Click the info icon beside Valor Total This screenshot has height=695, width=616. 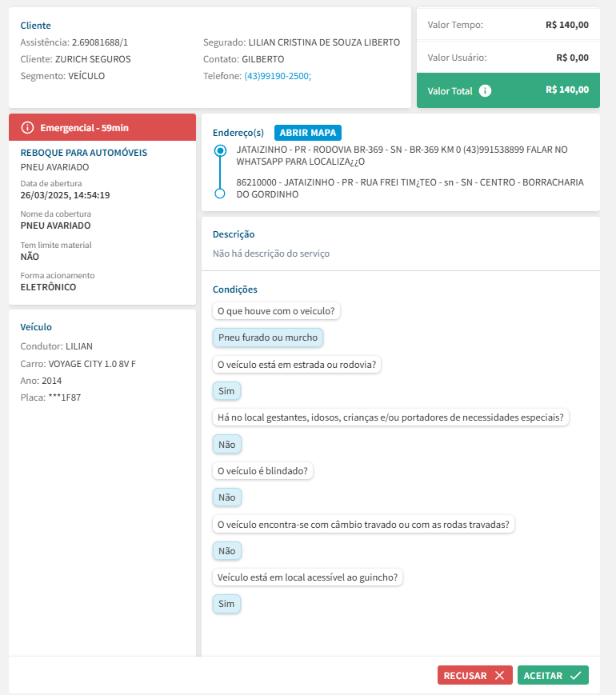tap(485, 91)
